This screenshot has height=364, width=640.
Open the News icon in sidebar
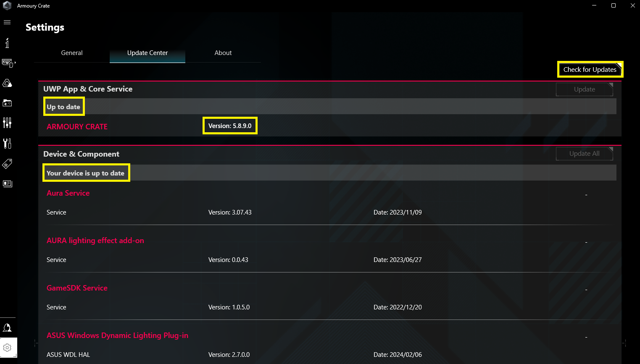point(7,183)
